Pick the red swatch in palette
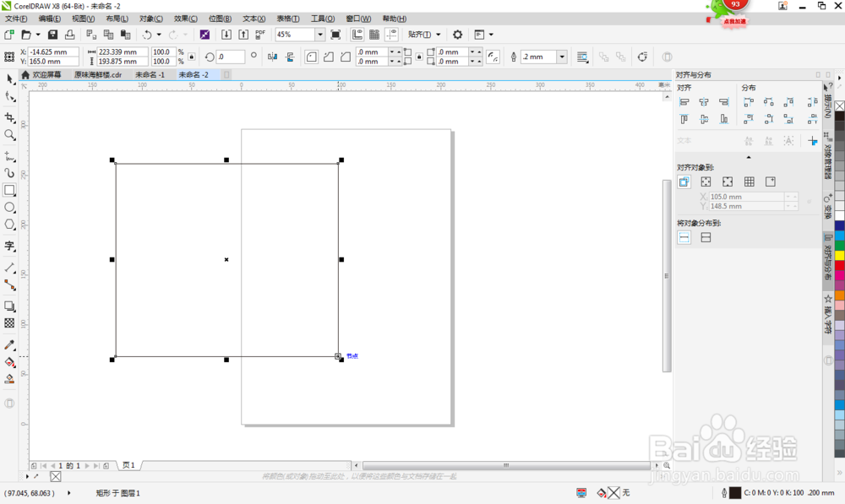845x504 pixels. tap(840, 265)
